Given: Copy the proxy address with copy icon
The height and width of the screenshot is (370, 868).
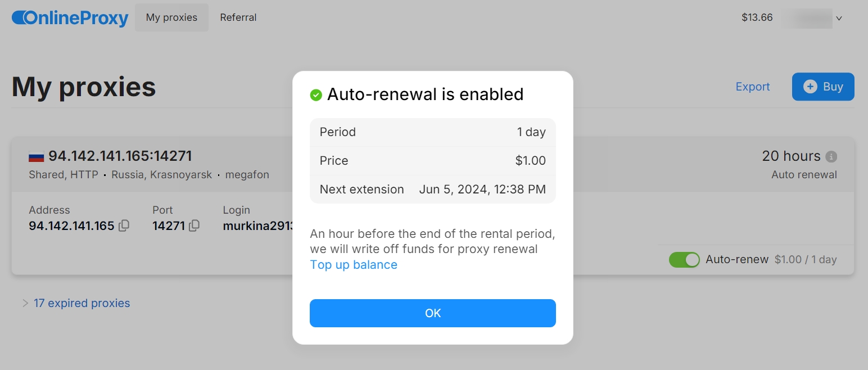Looking at the screenshot, I should coord(124,225).
